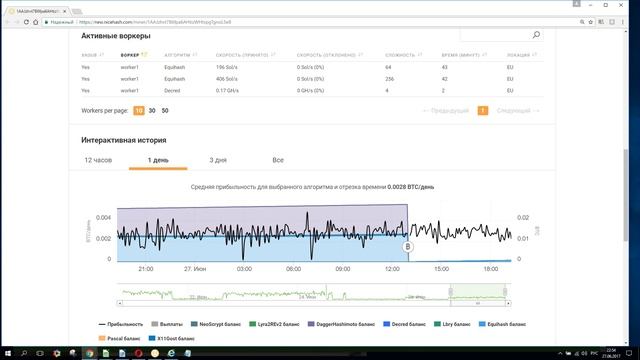Sort by Воркер column sort arrow
The height and width of the screenshot is (360, 640).
click(144, 55)
